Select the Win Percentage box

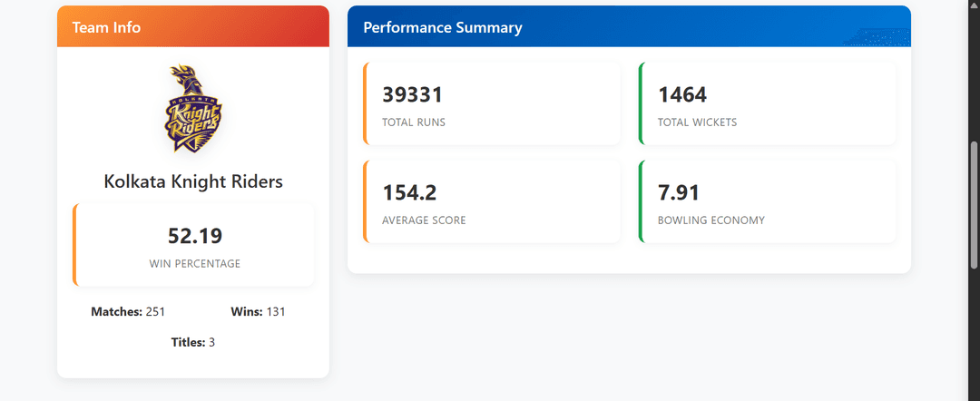tap(193, 245)
